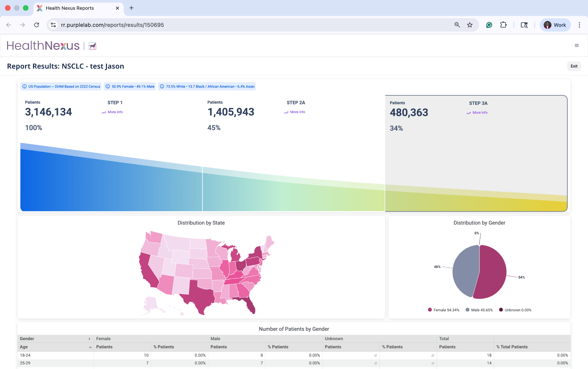
Task: Open a new browser tab
Action: (131, 8)
